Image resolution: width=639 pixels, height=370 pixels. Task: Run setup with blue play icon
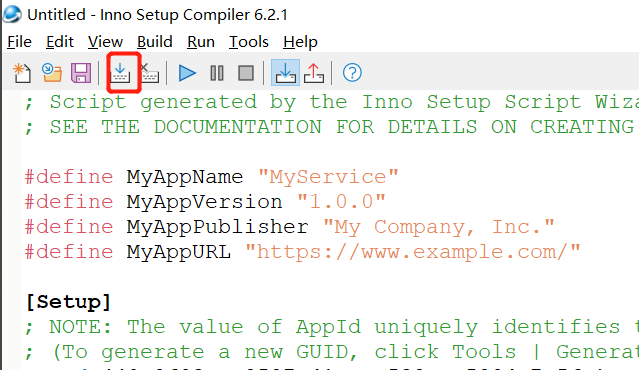(187, 73)
